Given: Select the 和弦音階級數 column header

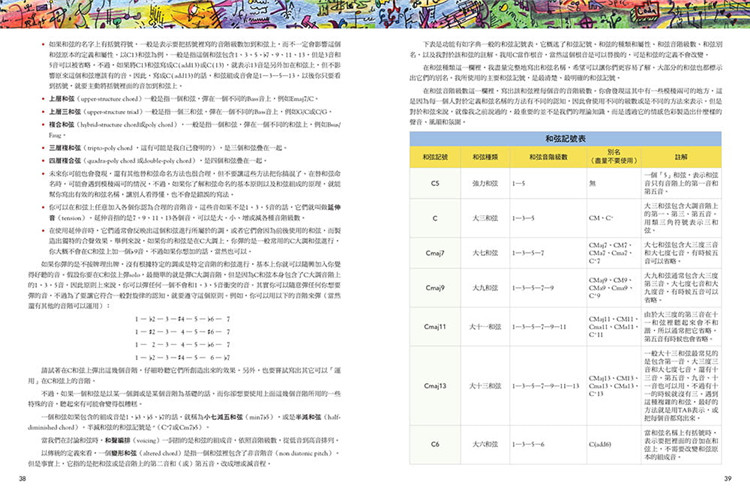Looking at the screenshot, I should tap(548, 157).
